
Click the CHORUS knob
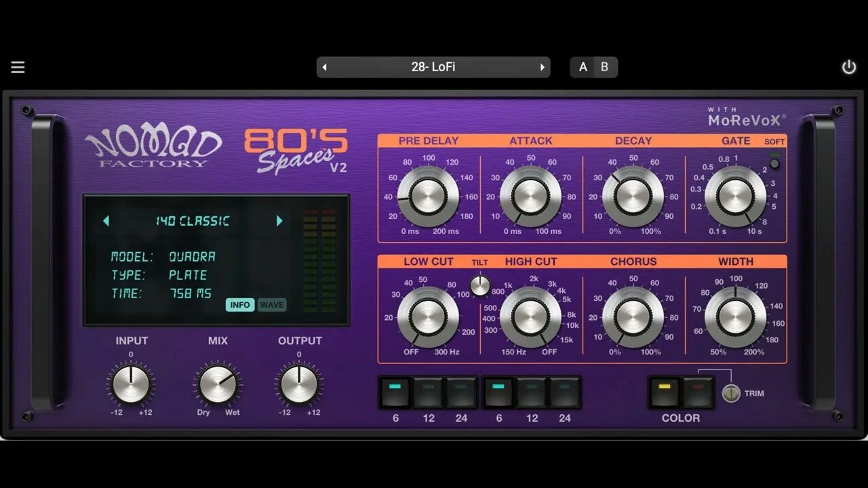click(633, 317)
